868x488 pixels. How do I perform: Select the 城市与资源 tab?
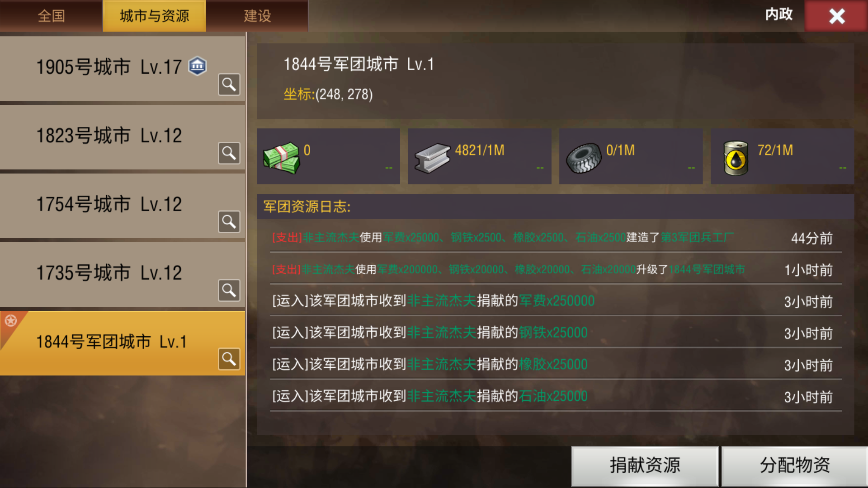tap(154, 16)
